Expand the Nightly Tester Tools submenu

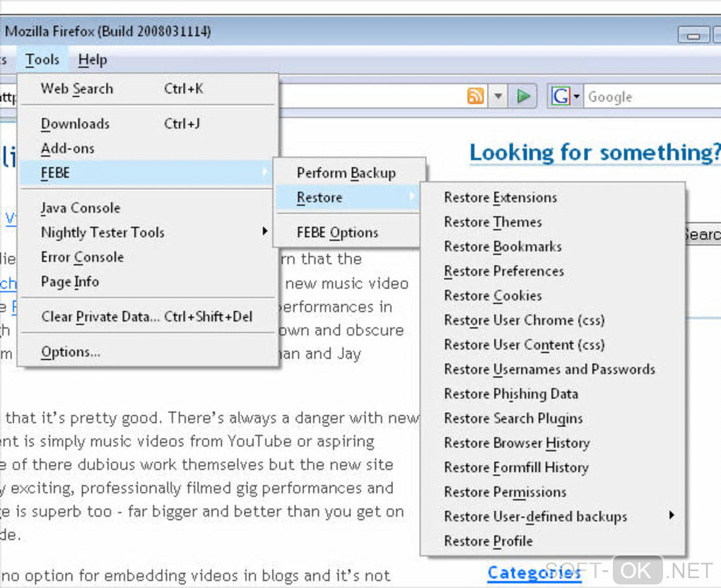point(148,233)
